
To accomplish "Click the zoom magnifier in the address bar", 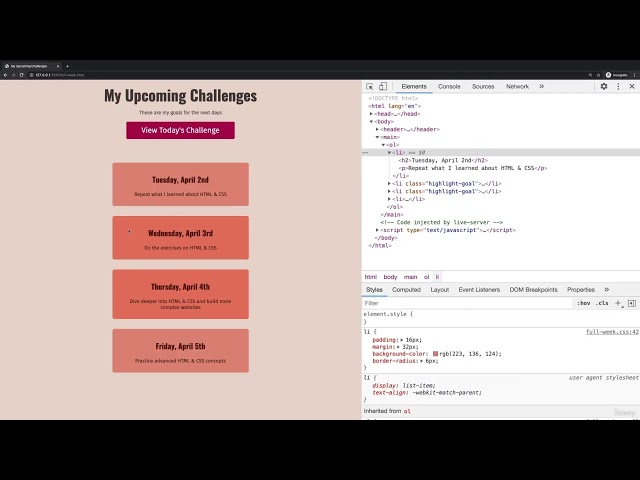I will 590,75.
